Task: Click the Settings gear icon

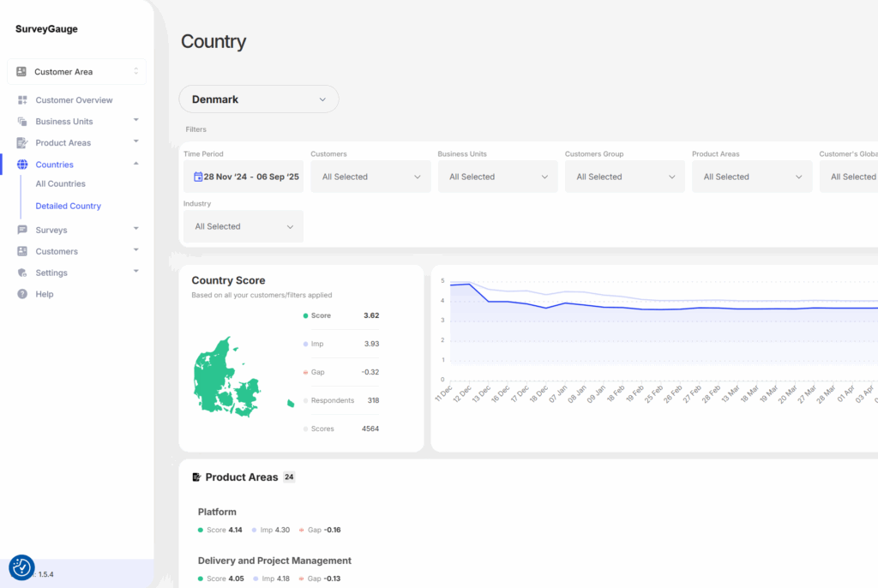Action: point(22,273)
